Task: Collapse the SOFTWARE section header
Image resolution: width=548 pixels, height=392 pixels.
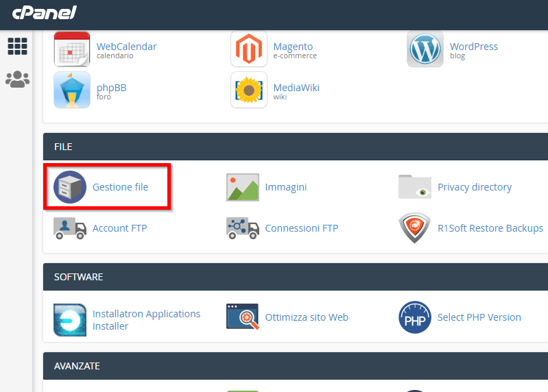Action: pyautogui.click(x=296, y=277)
